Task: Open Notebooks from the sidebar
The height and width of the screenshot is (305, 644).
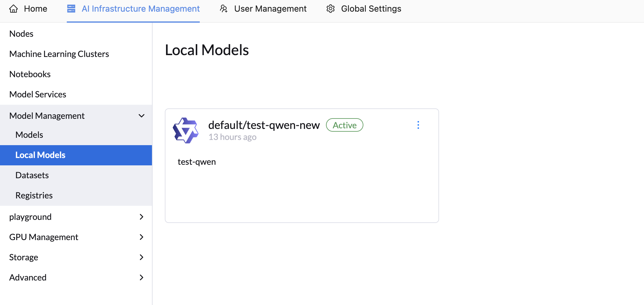Action: coord(76,74)
